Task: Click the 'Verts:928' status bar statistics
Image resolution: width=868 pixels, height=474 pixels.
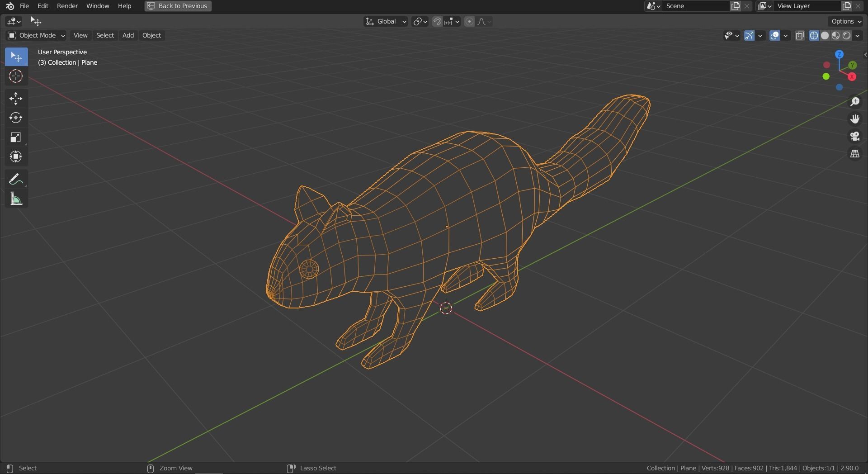Action: (x=715, y=468)
